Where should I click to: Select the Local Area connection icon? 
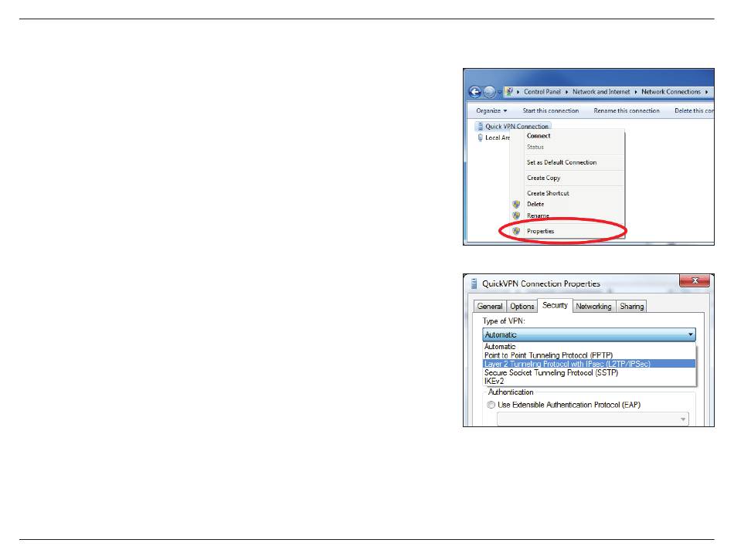tap(479, 138)
